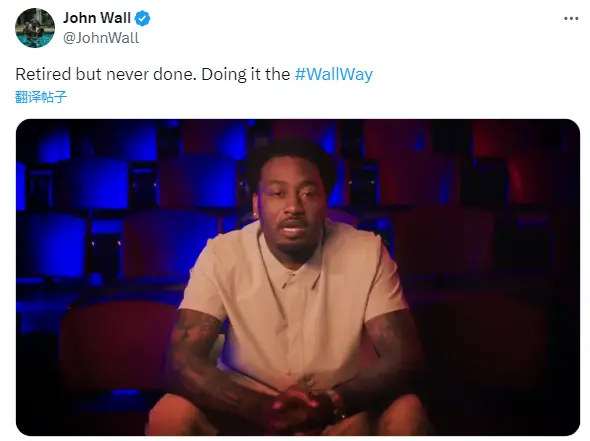Click the 翻译帖子 translate post link
The image size is (590, 441).
41,97
